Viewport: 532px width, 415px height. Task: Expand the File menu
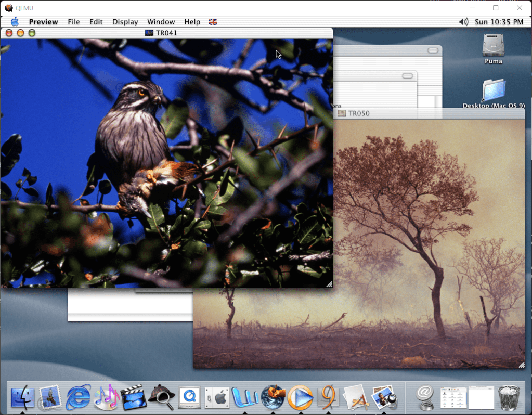click(x=74, y=22)
